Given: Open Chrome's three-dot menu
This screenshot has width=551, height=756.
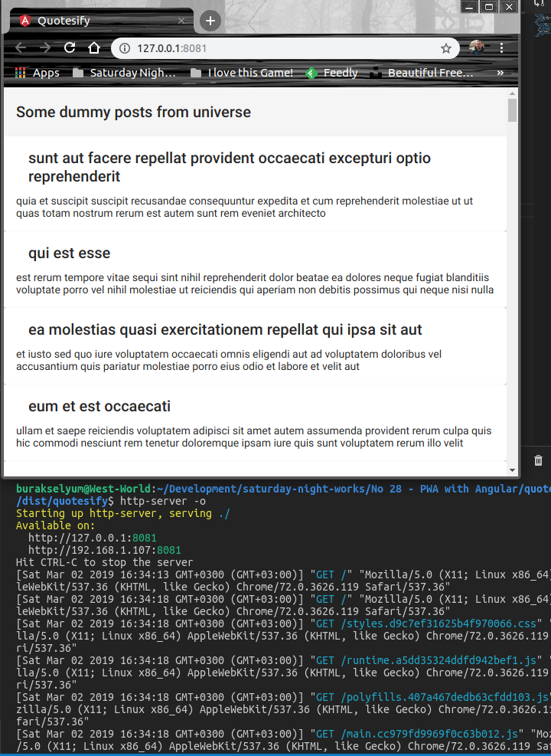Looking at the screenshot, I should [501, 48].
